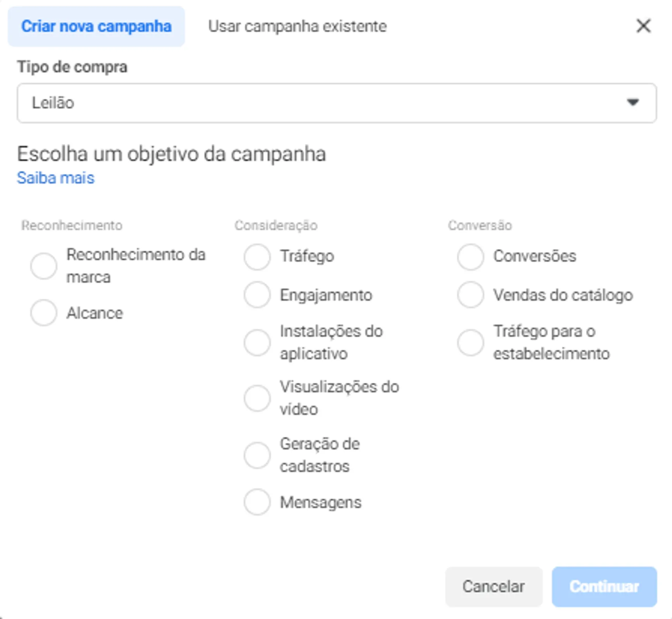Click the Conversões label text
Screen dimensions: 672x619
pos(535,256)
